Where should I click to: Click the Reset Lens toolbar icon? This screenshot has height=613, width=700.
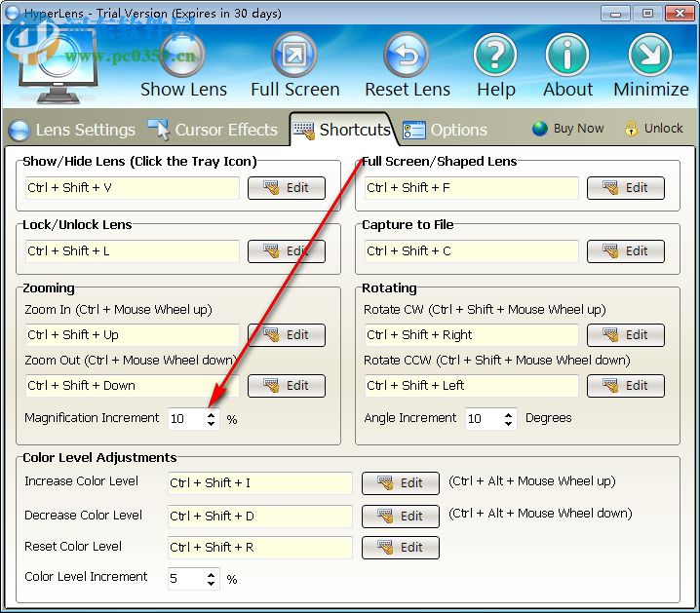tap(407, 56)
